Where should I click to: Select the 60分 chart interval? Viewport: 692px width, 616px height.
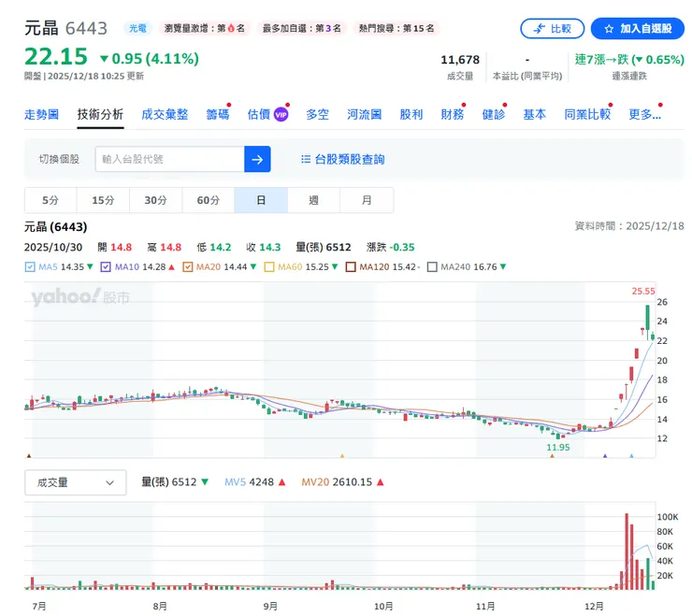pyautogui.click(x=208, y=200)
